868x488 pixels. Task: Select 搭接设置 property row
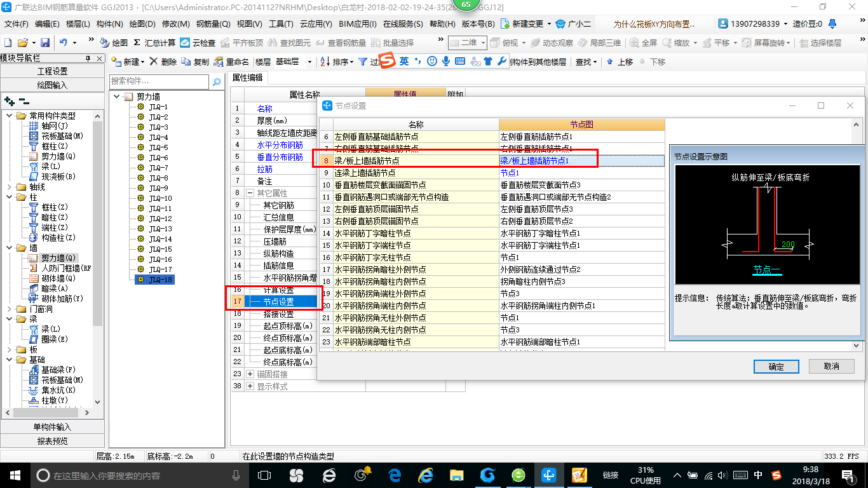[x=280, y=315]
